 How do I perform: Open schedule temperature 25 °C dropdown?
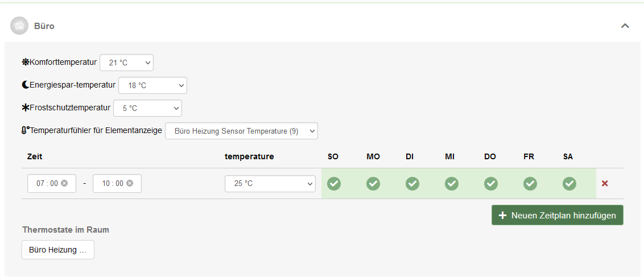270,184
